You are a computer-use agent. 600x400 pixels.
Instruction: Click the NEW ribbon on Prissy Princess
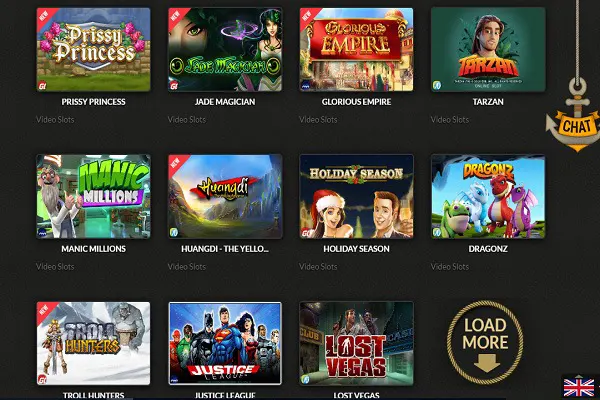(45, 17)
